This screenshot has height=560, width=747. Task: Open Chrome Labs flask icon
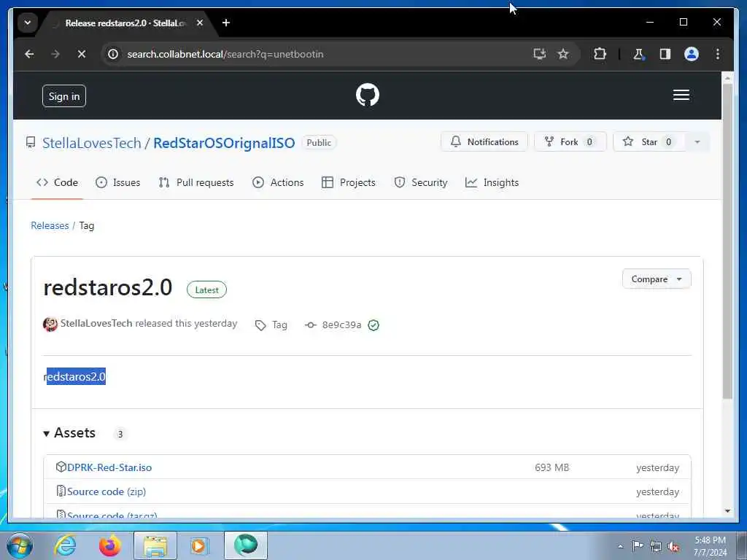coord(638,54)
